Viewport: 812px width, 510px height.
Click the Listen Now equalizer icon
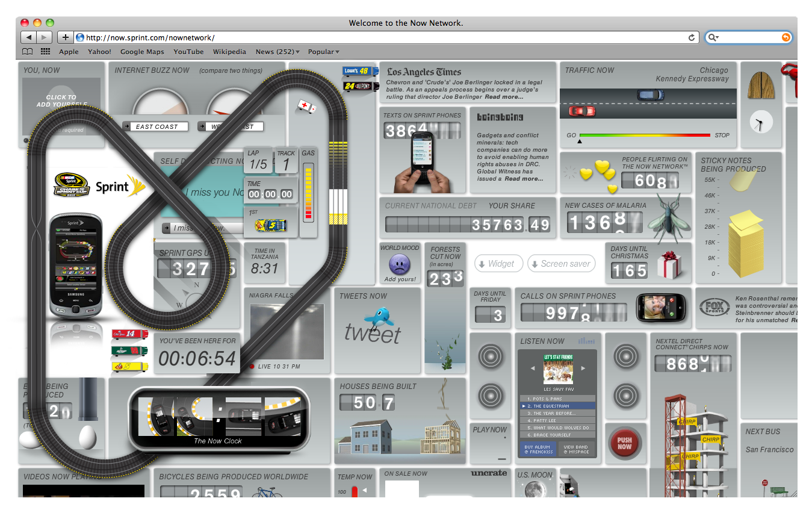[586, 341]
